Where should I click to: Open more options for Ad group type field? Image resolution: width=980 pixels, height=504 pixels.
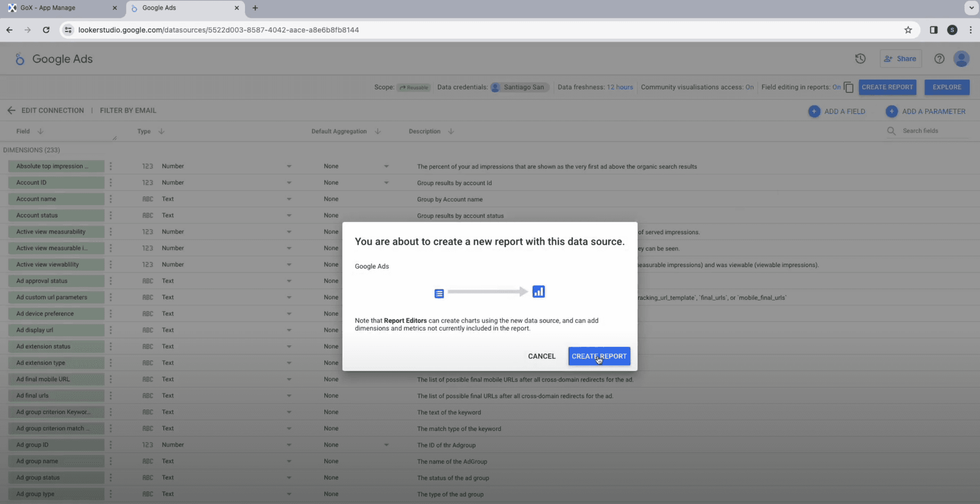110,494
